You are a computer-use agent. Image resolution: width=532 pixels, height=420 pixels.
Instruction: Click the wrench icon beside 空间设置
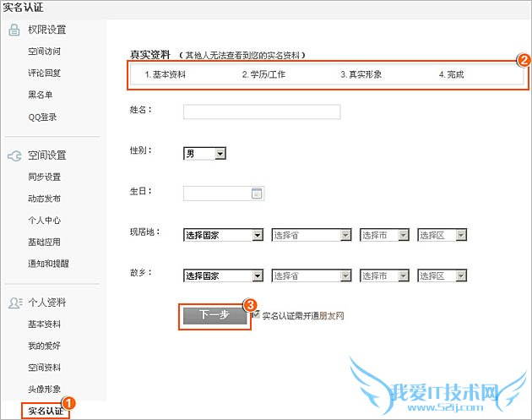(x=14, y=156)
